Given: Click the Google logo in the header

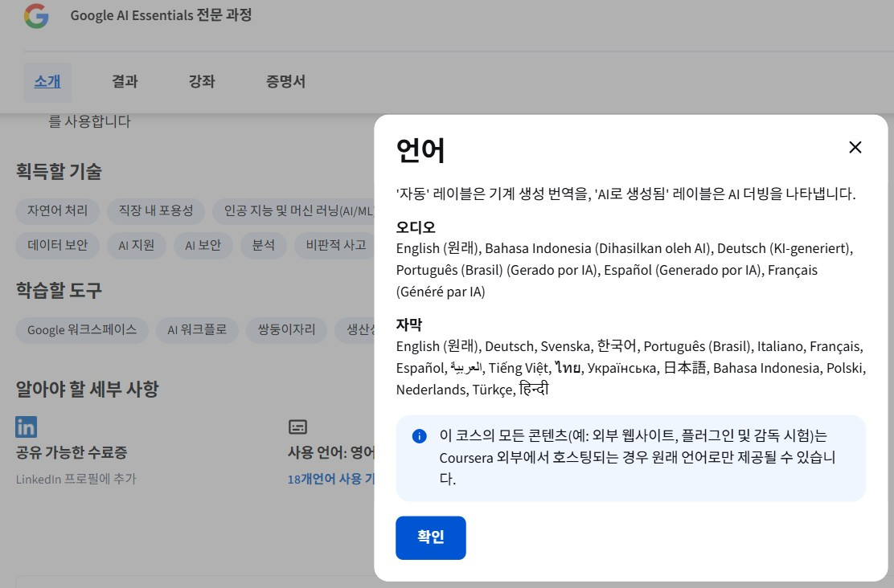Looking at the screenshot, I should [36, 16].
